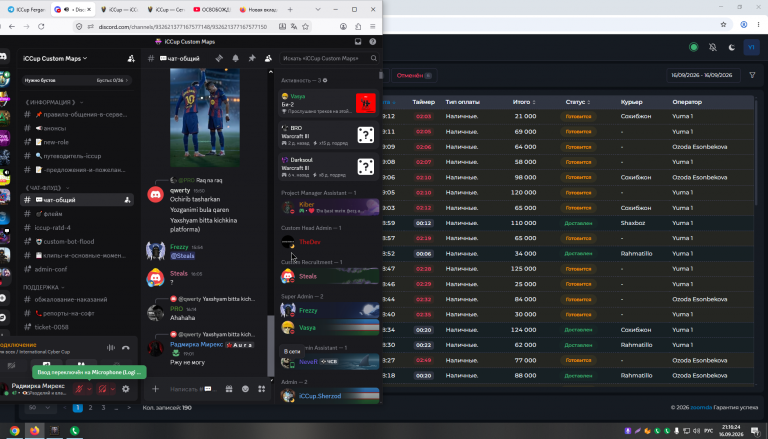
Task: Go to page 2 of orders table
Action: (90, 408)
